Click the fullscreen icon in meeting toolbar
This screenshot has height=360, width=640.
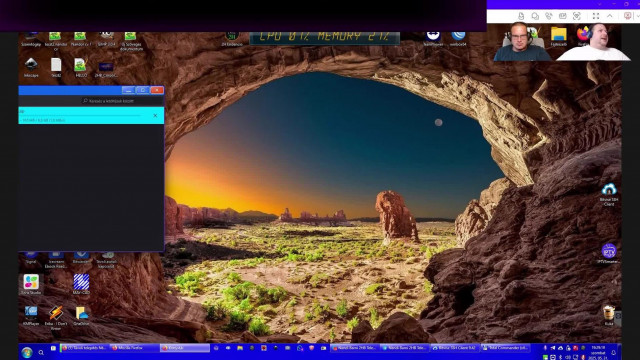[x=596, y=16]
